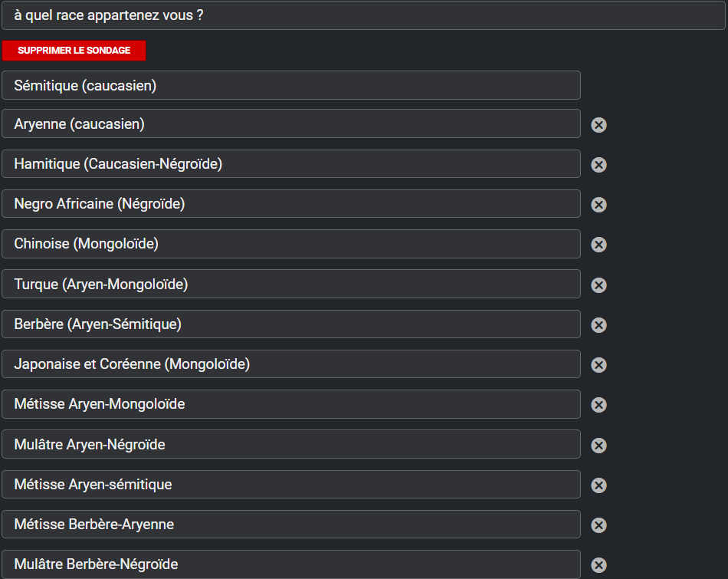Remove the "Métisse Aryen-Mongoloïde" poll option

click(x=599, y=405)
